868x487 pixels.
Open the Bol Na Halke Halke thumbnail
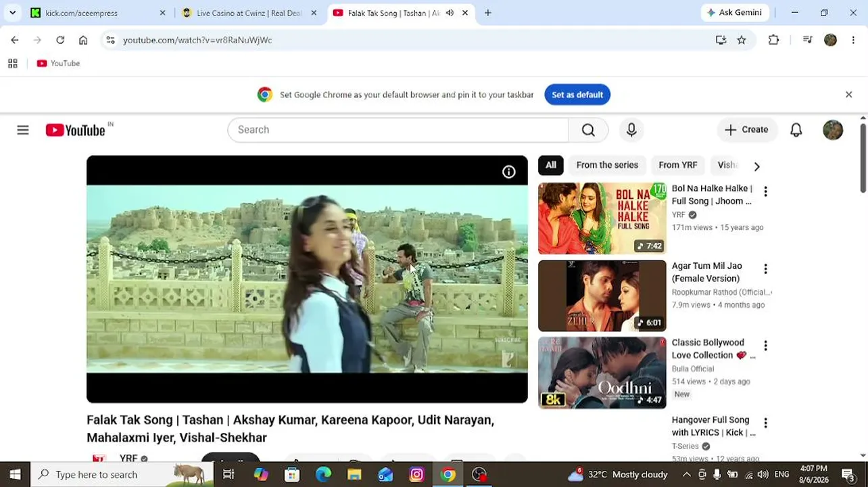(x=602, y=219)
